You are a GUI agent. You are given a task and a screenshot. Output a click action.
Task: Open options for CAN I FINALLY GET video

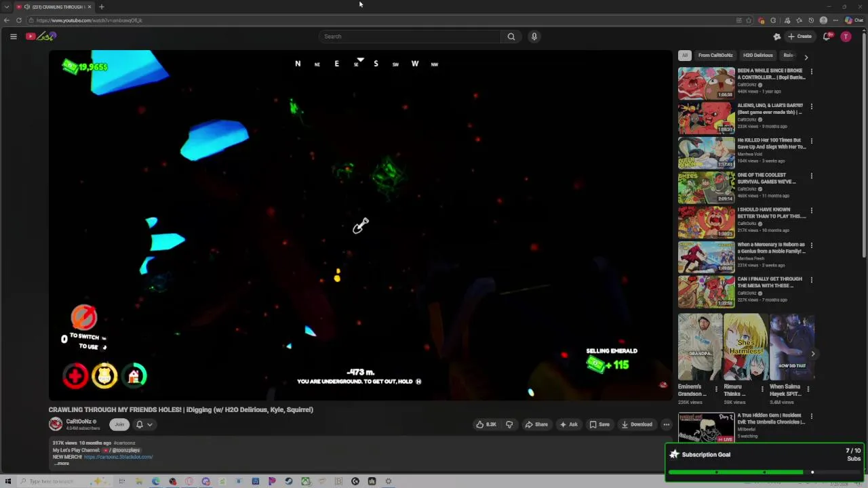point(811,280)
